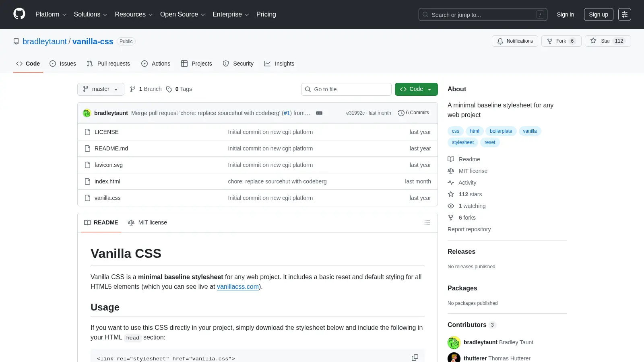The image size is (644, 362).
Task: Open the command palette icon in header
Action: [x=625, y=14]
